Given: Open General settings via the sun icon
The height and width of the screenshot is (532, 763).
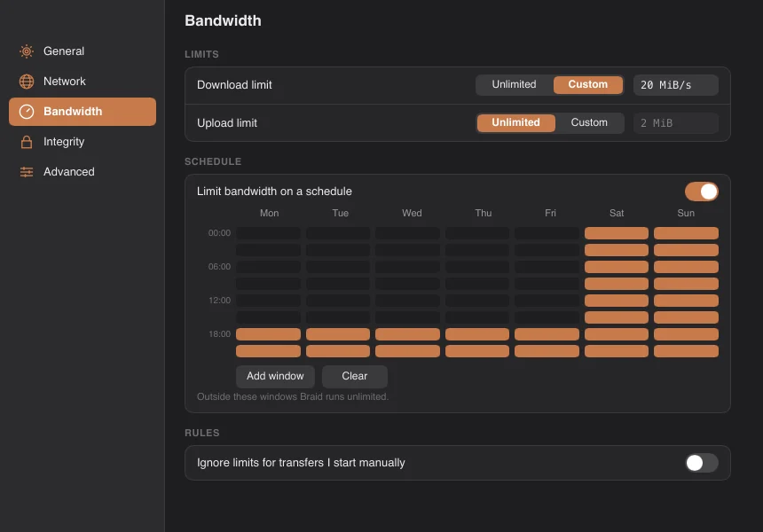Looking at the screenshot, I should [27, 51].
